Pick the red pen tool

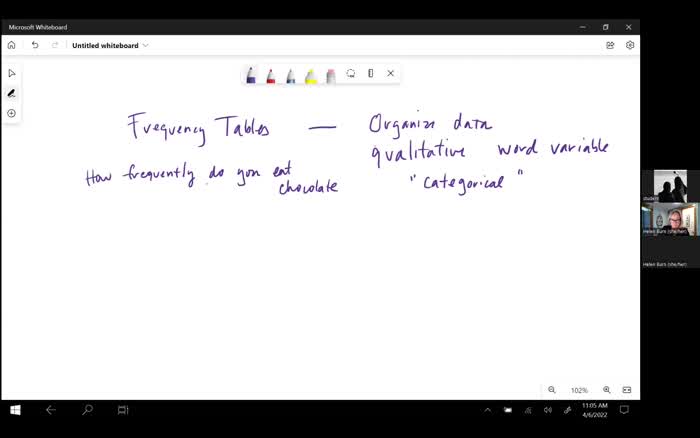271,75
